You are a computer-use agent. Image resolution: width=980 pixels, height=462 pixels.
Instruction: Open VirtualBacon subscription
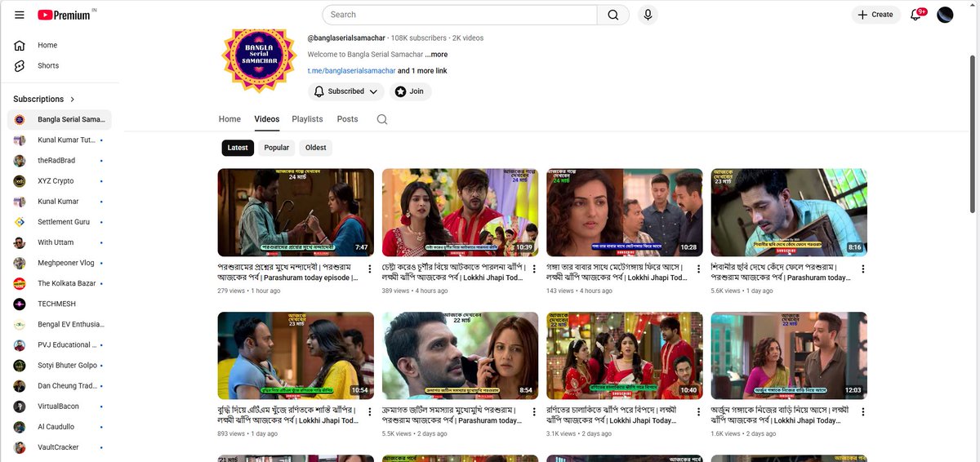[59, 406]
